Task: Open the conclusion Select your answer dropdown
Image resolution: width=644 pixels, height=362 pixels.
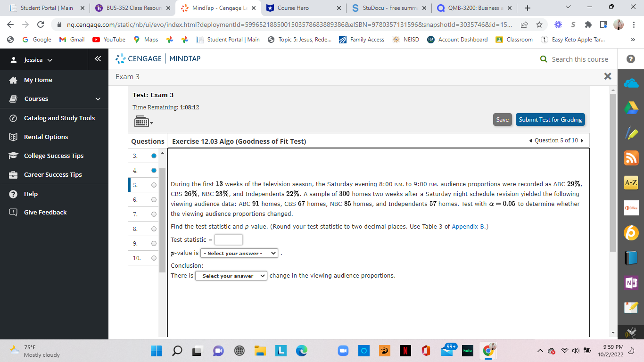Action: click(x=231, y=275)
